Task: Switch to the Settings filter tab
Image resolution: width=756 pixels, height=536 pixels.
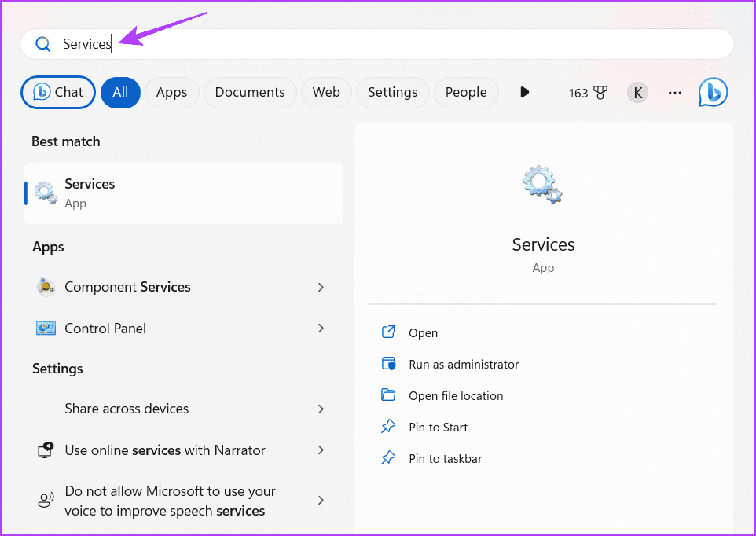Action: pyautogui.click(x=392, y=92)
